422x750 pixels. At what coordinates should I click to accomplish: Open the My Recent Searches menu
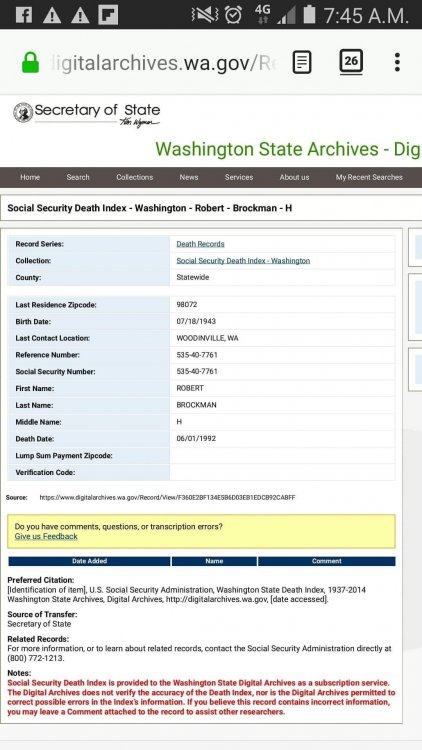[369, 177]
